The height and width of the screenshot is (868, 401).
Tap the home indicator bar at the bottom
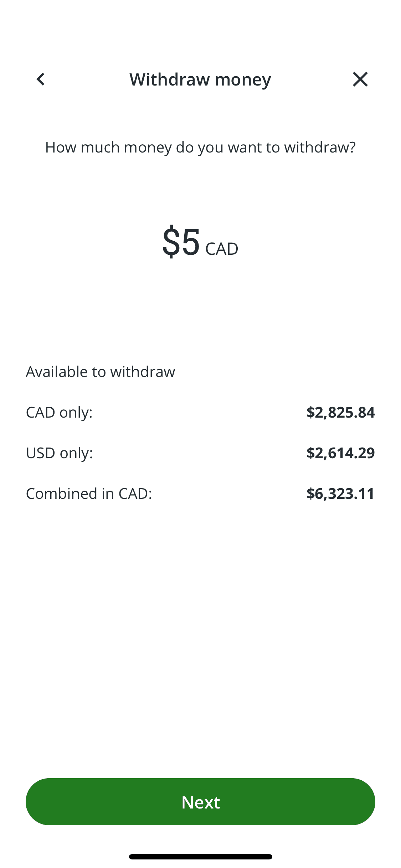[x=200, y=857]
